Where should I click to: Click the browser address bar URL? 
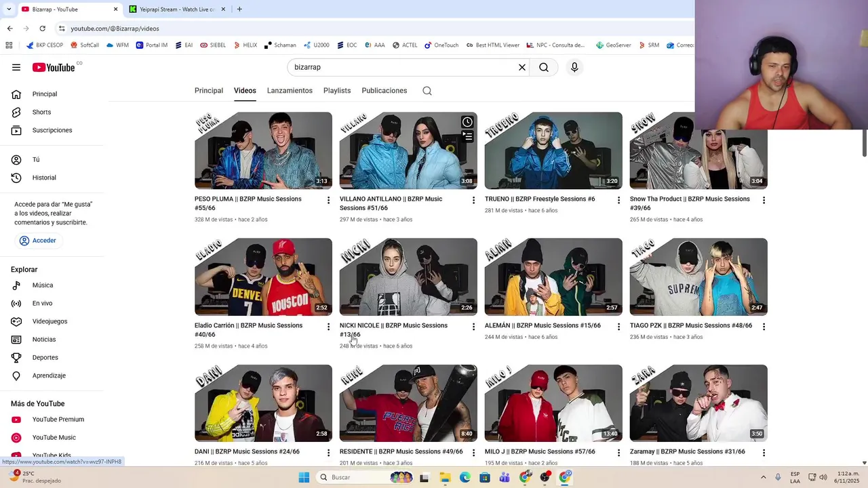click(115, 28)
